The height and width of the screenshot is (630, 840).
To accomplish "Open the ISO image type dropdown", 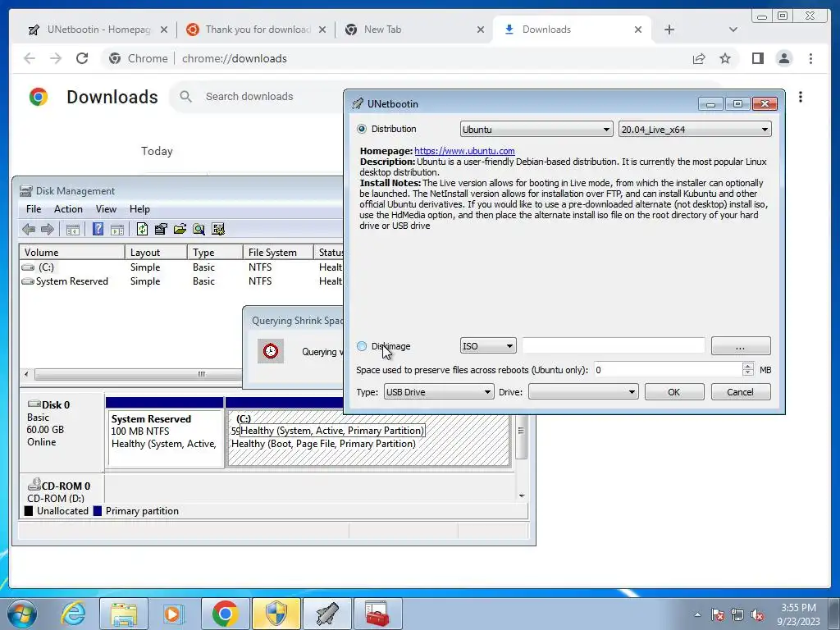I will (x=488, y=346).
